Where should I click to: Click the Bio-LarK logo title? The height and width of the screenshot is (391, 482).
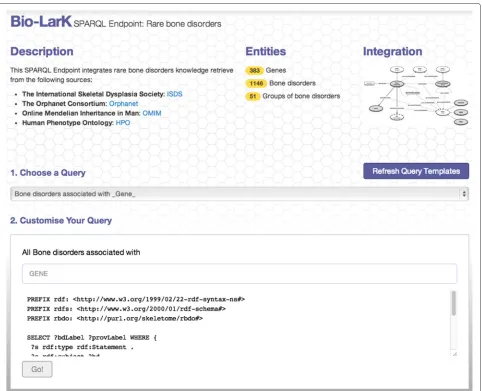tap(41, 22)
